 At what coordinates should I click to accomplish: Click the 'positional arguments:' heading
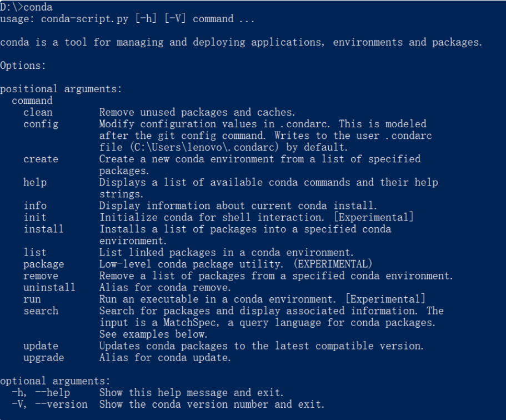click(61, 89)
